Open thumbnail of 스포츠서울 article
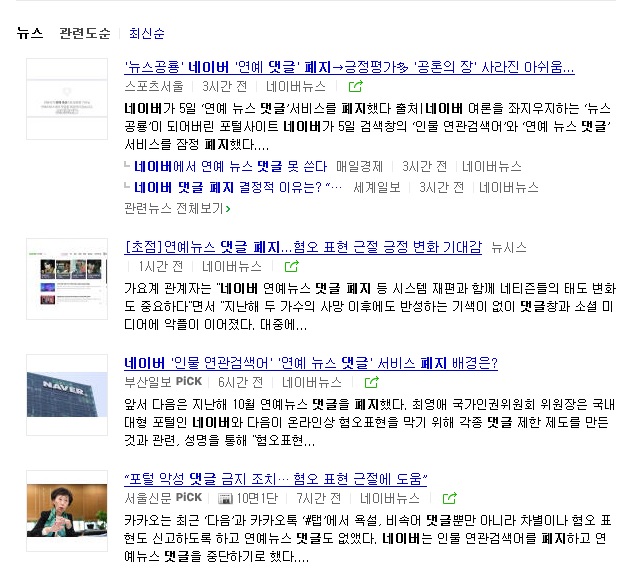636x578 pixels. pyautogui.click(x=67, y=99)
